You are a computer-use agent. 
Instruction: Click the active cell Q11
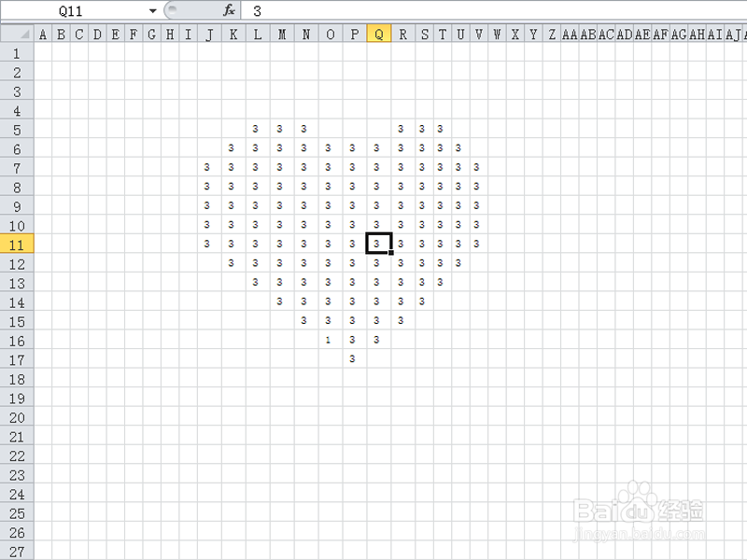point(379,244)
